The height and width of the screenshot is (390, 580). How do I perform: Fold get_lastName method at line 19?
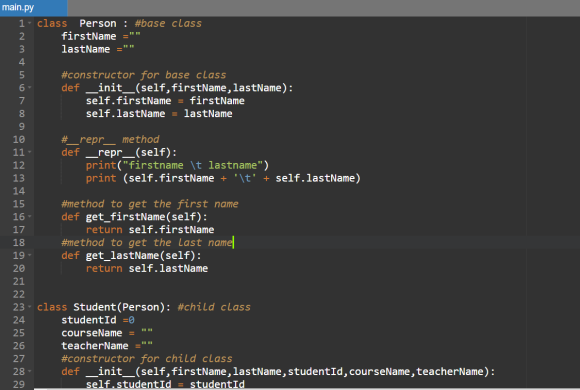pyautogui.click(x=30, y=255)
